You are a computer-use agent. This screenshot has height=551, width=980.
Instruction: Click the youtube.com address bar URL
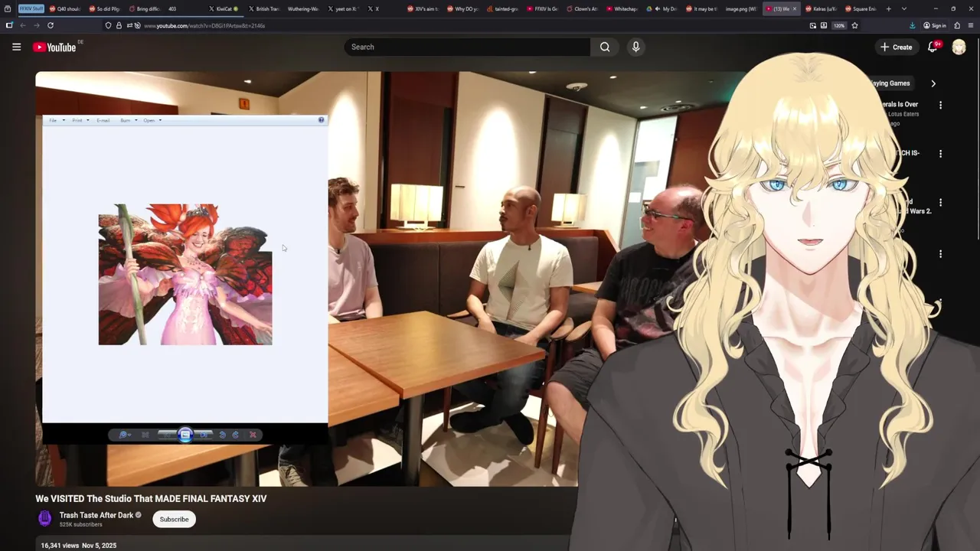(x=204, y=25)
